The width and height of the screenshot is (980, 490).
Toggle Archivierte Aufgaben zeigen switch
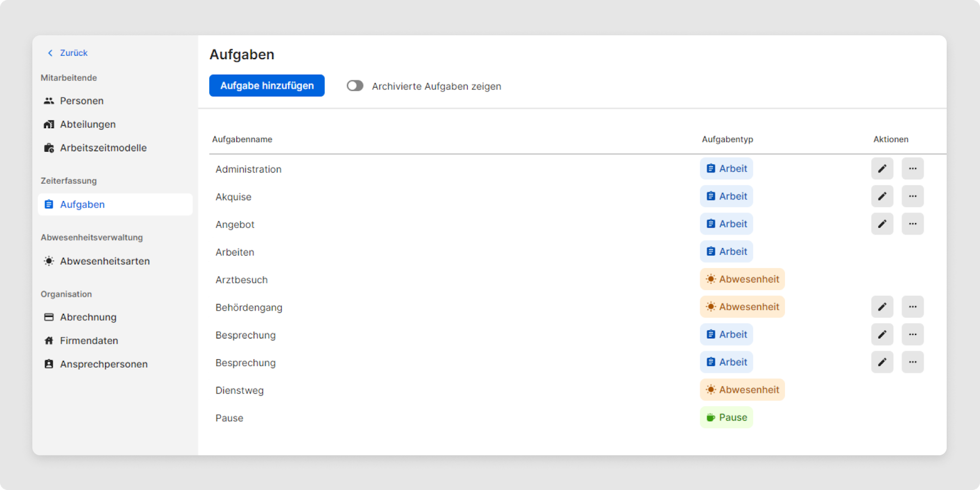(x=355, y=86)
